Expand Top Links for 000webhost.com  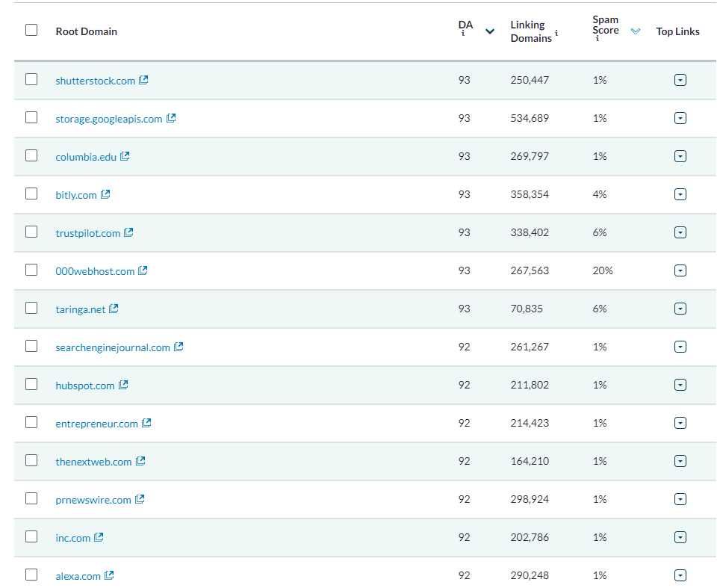(x=680, y=270)
